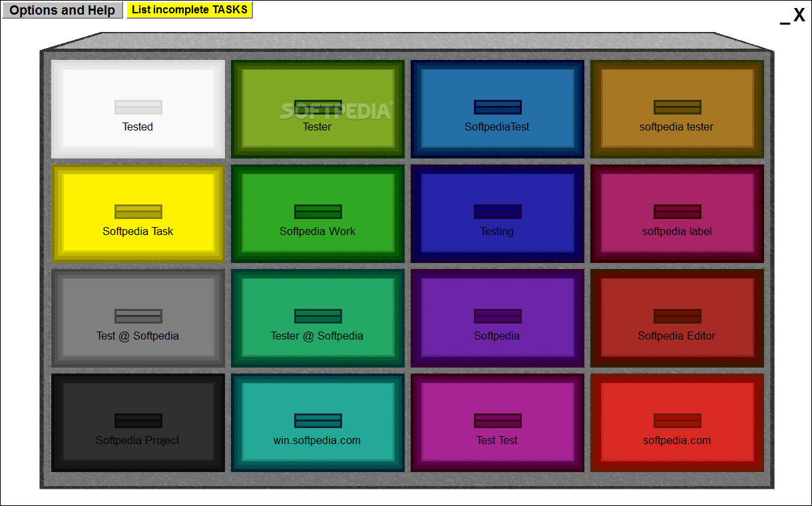The width and height of the screenshot is (812, 506).
Task: Click the Softpedia Project drawer label
Action: pos(138,441)
